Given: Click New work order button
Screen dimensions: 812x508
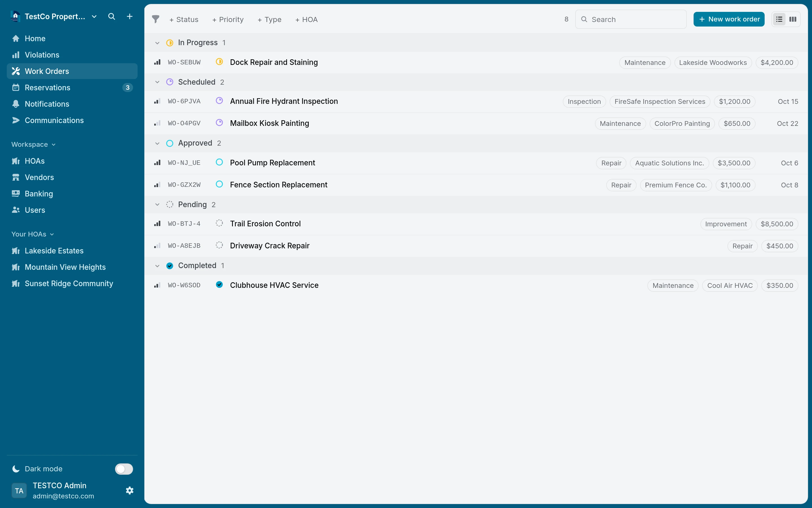Looking at the screenshot, I should pyautogui.click(x=729, y=19).
